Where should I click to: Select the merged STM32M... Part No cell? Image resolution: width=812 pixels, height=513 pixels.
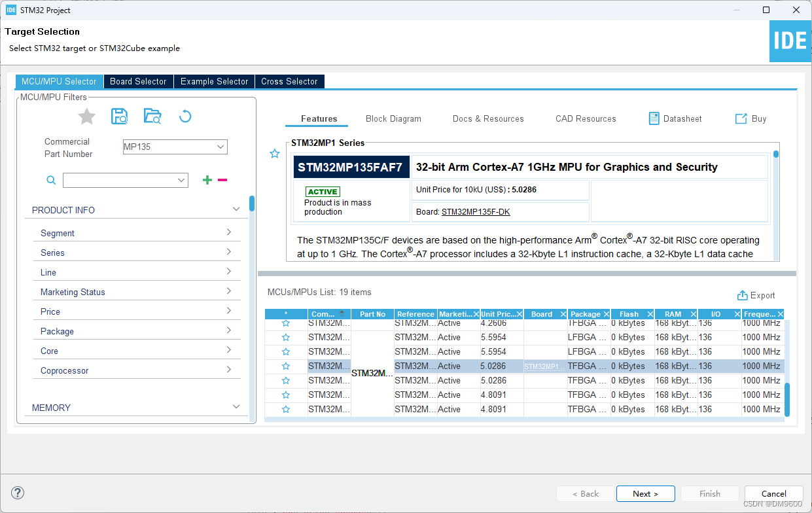[372, 374]
